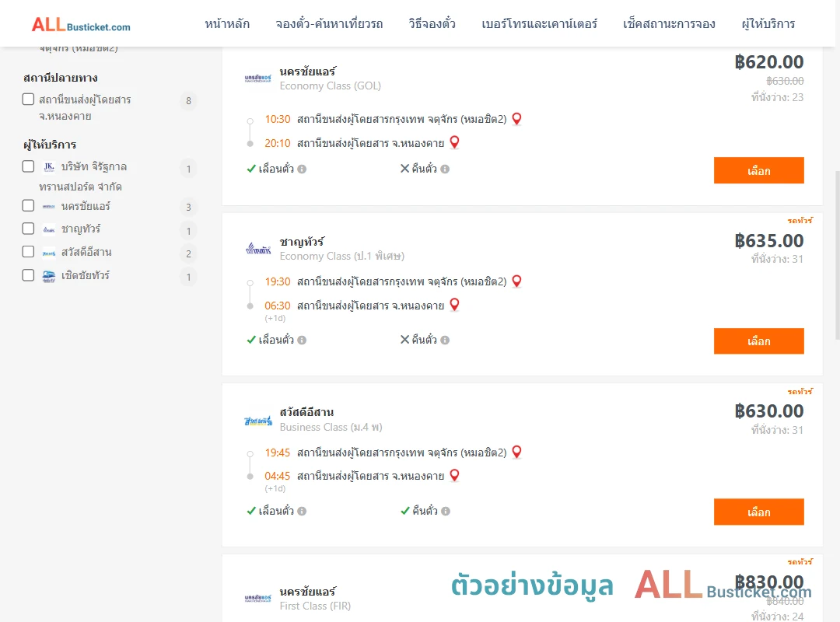Tick the สถานีขนส่งผู้โดยสาร จ.หนองคาย destination checkbox
The height and width of the screenshot is (622, 840).
[x=29, y=99]
